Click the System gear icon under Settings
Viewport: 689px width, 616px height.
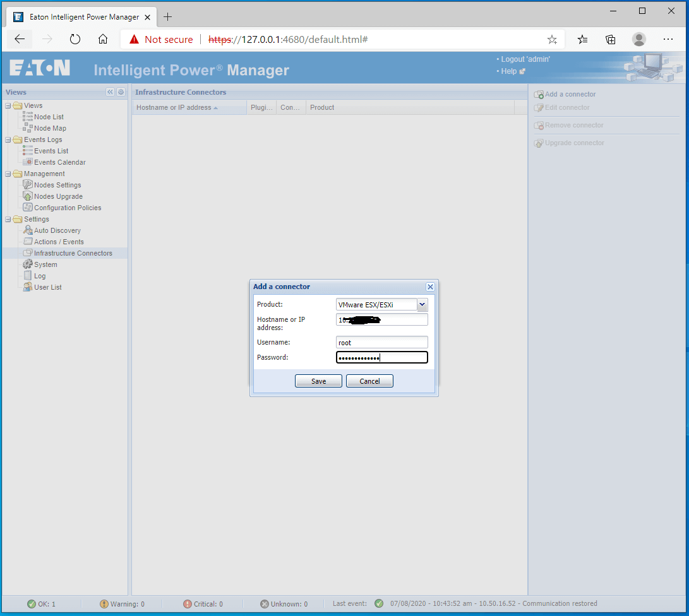(x=27, y=264)
